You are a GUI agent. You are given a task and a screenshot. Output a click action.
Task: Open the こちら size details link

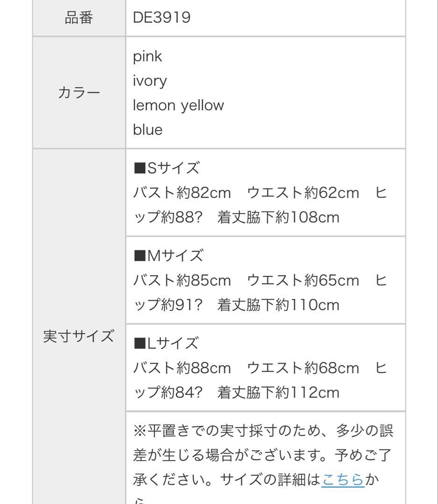point(342,480)
